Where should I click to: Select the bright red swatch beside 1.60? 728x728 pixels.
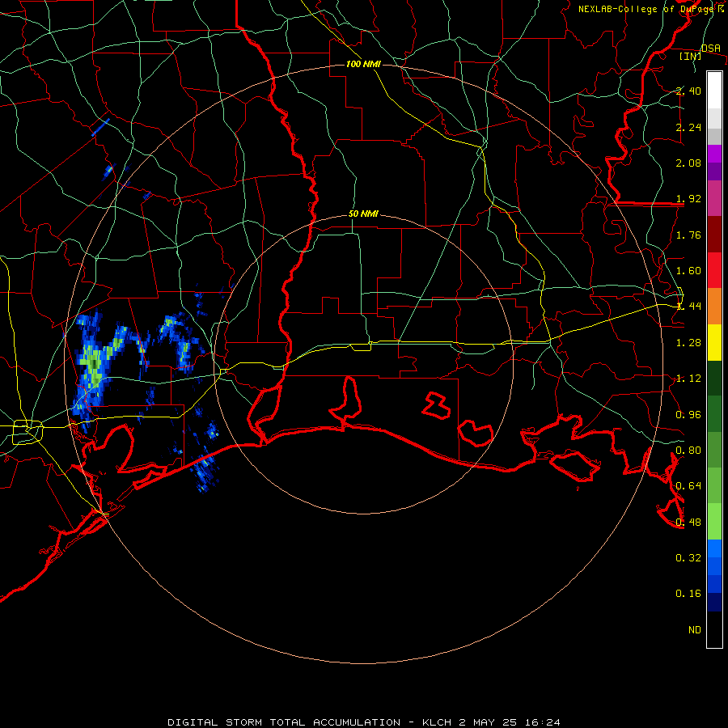714,270
